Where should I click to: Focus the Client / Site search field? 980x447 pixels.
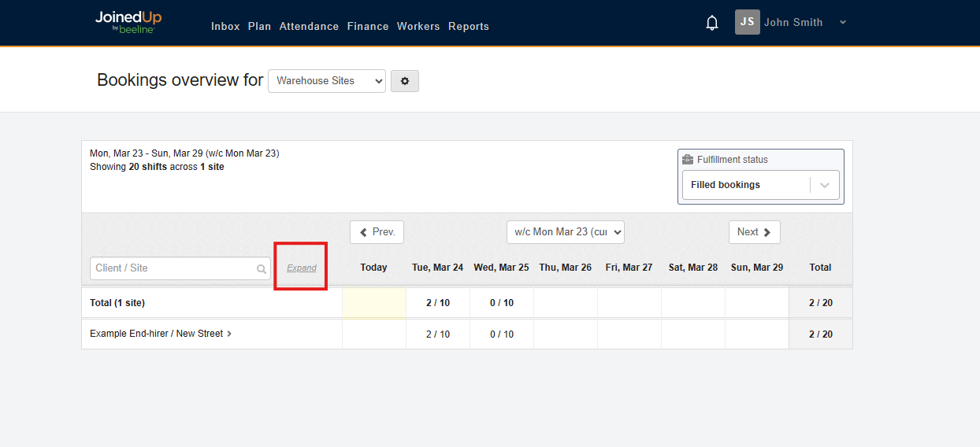coord(173,268)
